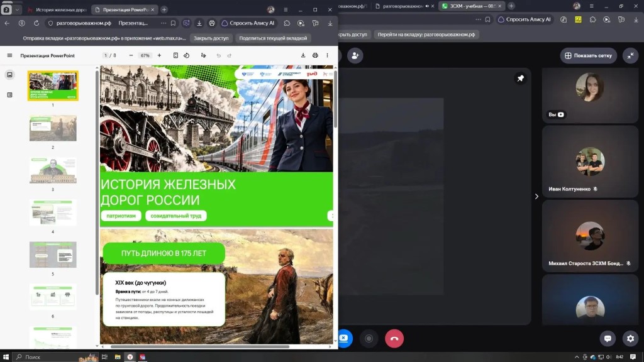
Task: Switch to 'История железных дорог' tab
Action: [x=57, y=9]
